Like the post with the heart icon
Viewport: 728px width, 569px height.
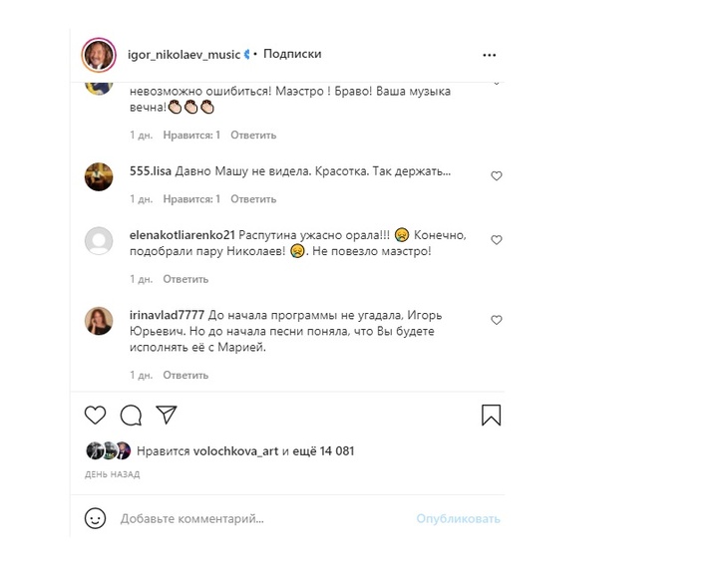pyautogui.click(x=95, y=415)
